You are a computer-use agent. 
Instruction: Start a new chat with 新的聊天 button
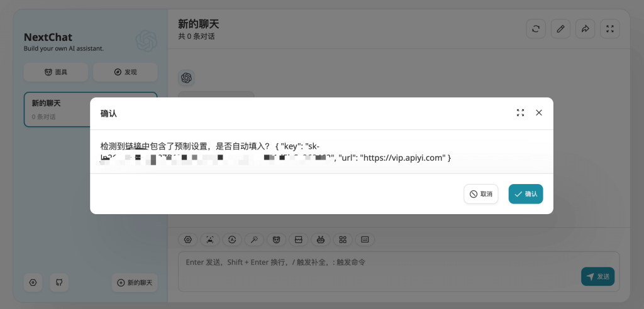tap(135, 283)
